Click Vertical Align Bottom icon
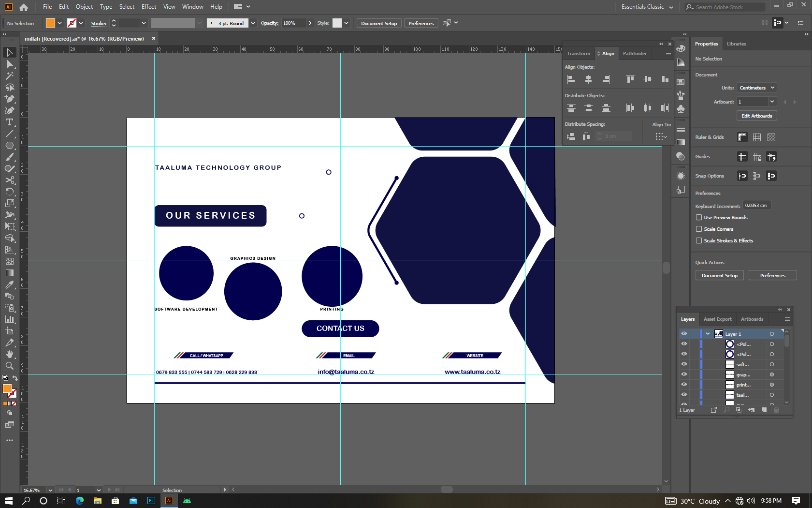Viewport: 812px width, 508px height. tap(665, 79)
